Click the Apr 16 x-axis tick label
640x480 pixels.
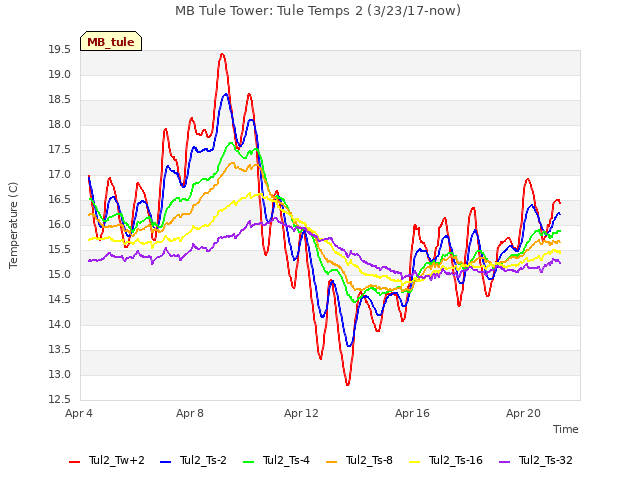[412, 413]
